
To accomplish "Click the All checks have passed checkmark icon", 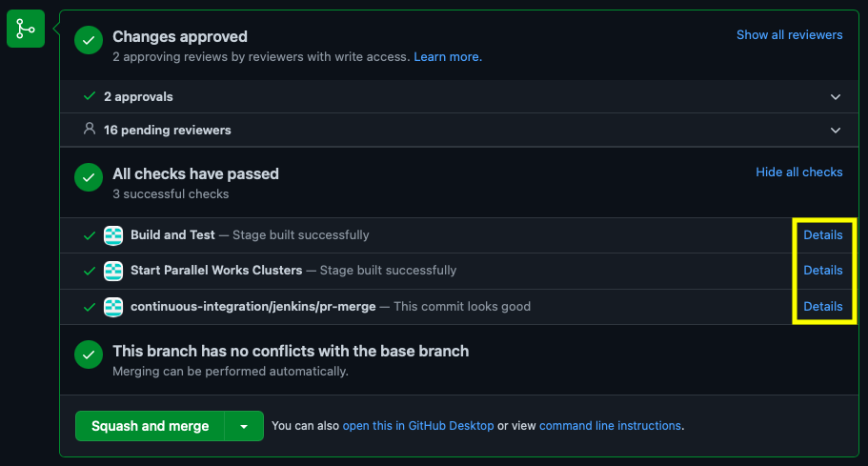I will click(x=89, y=177).
